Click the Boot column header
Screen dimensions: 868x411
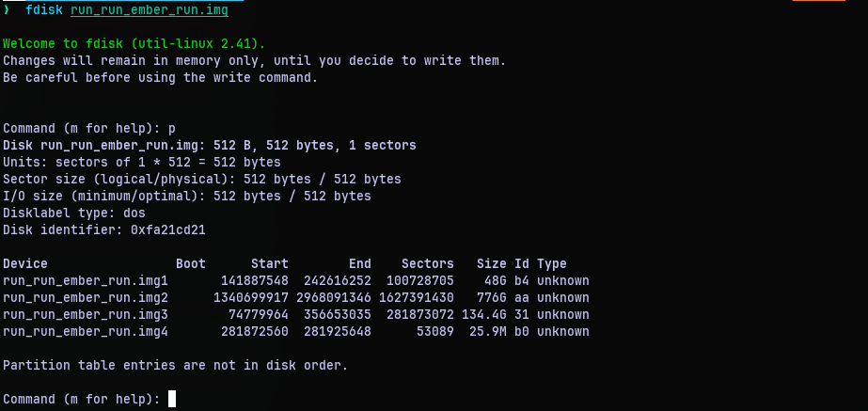(x=191, y=264)
